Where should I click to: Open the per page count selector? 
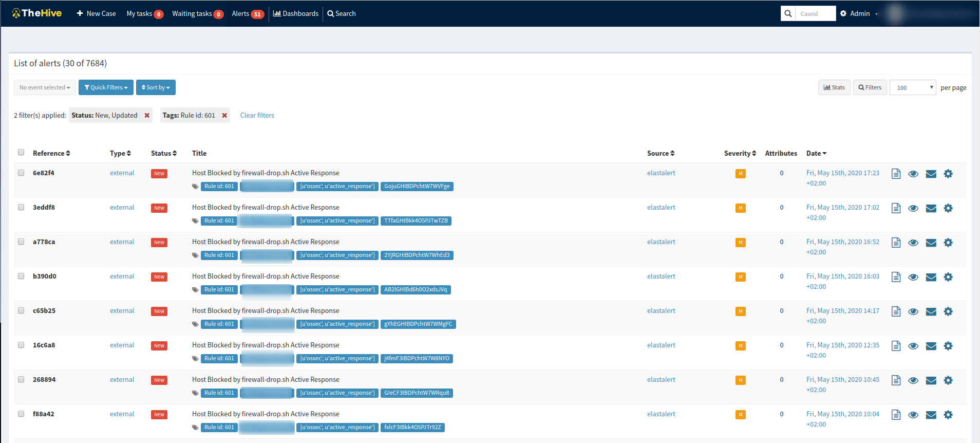coord(912,88)
